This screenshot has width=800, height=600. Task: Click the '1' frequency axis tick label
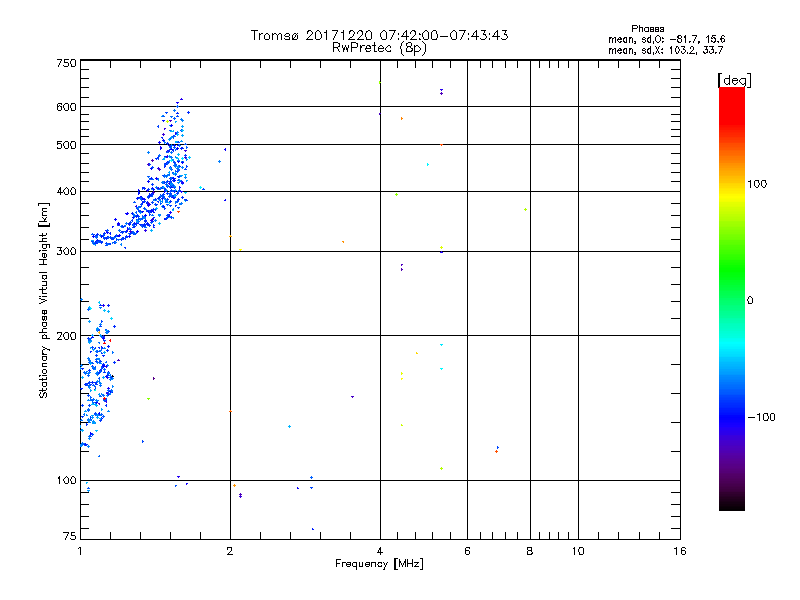coord(80,551)
